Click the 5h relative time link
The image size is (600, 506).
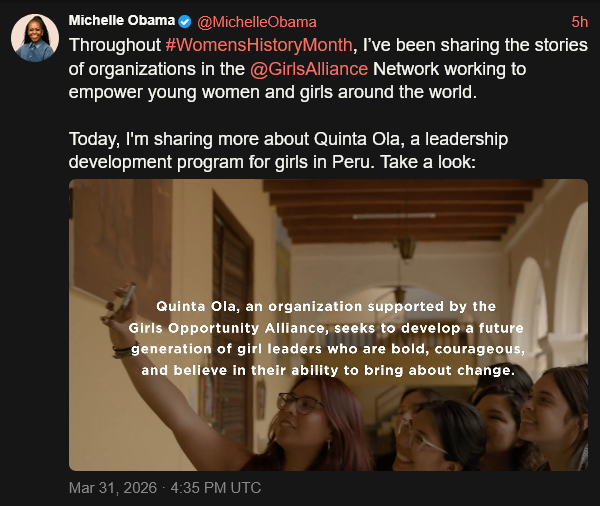pyautogui.click(x=579, y=22)
